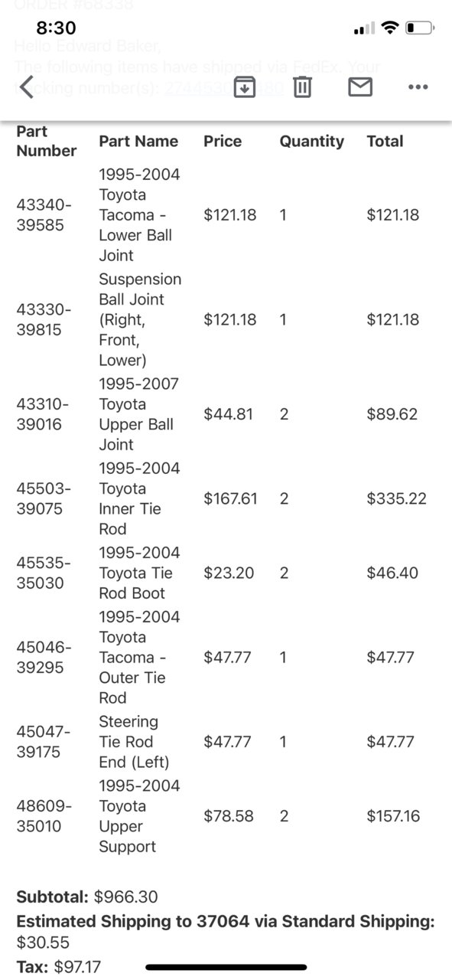Tap the cellular signal bars icon

click(x=365, y=29)
